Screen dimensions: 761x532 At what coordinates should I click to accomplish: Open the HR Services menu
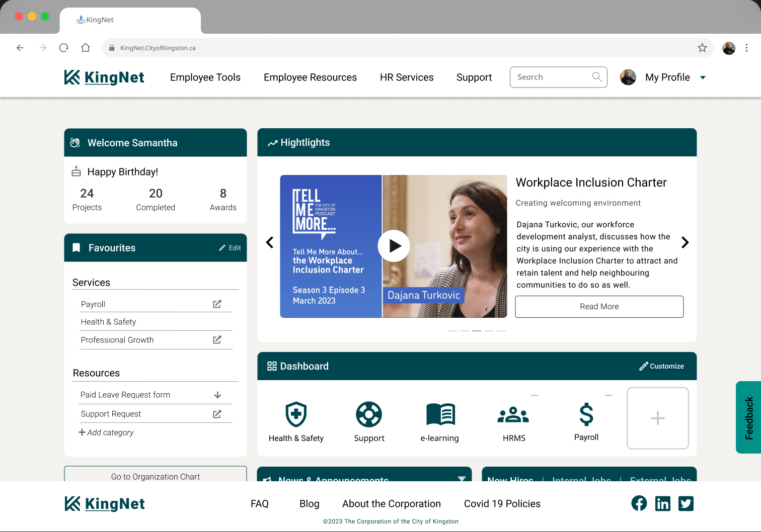coord(407,77)
